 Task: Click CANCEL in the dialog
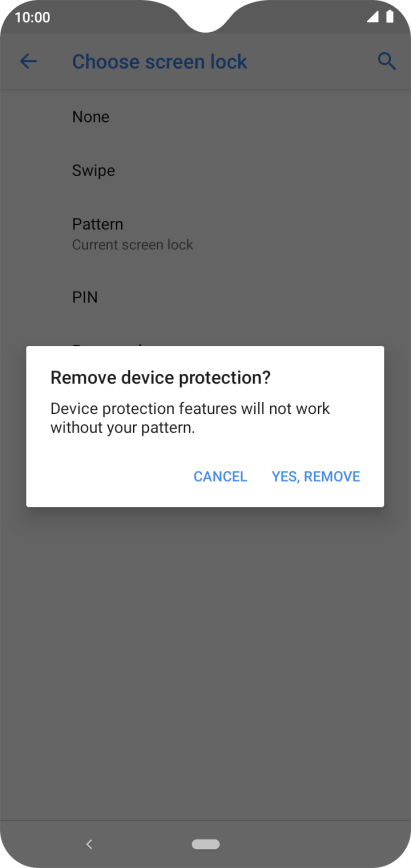point(220,476)
